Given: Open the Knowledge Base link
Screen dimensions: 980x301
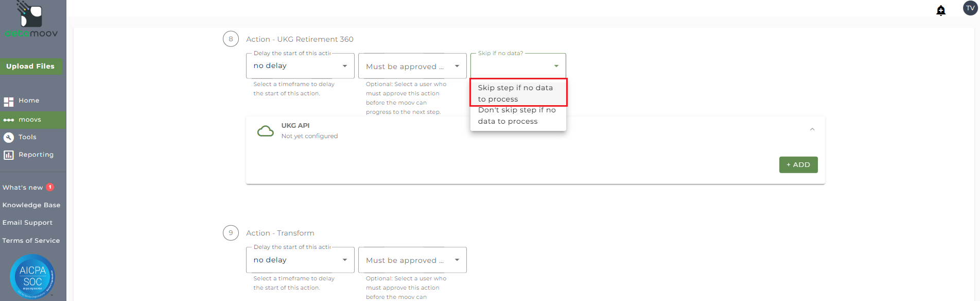Looking at the screenshot, I should point(31,205).
